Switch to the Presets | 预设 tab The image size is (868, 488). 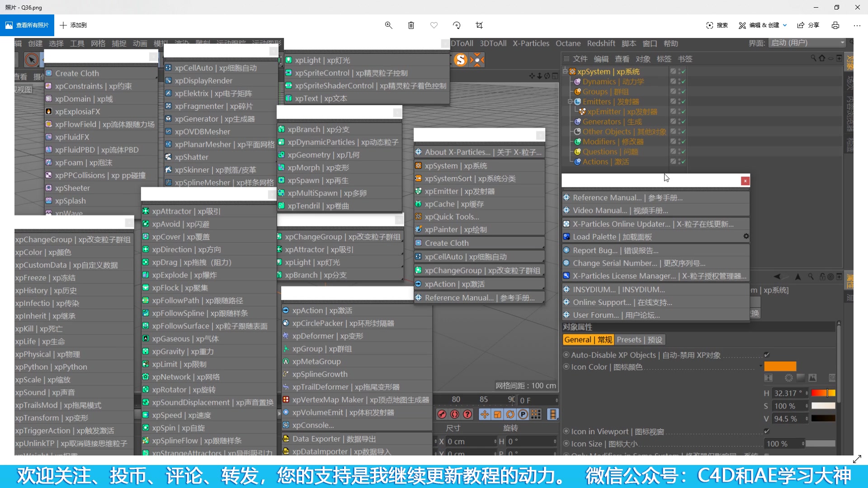coord(640,339)
